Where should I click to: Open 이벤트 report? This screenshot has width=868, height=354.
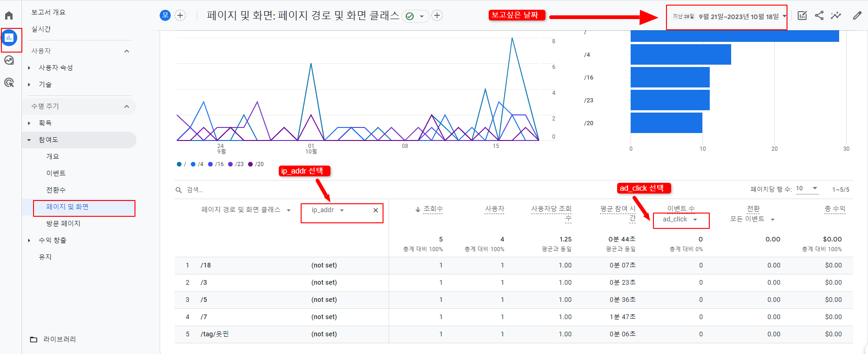pos(56,173)
